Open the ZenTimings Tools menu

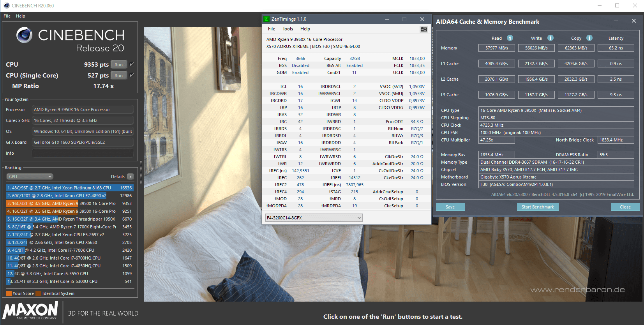(x=288, y=29)
